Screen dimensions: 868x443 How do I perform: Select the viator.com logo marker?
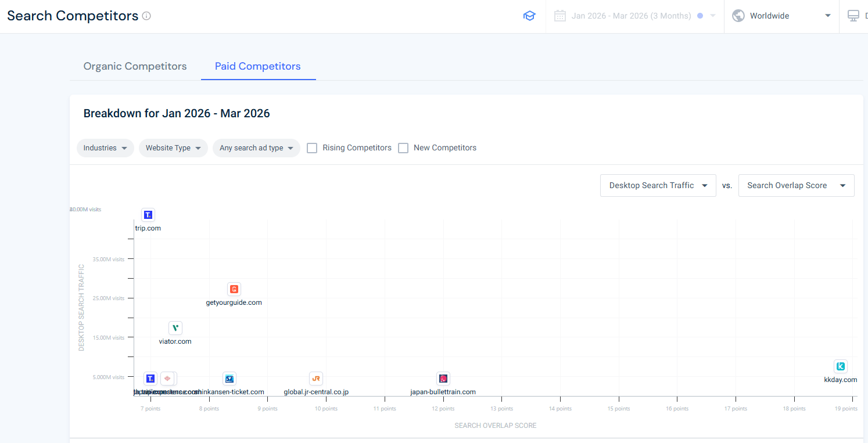coord(175,328)
